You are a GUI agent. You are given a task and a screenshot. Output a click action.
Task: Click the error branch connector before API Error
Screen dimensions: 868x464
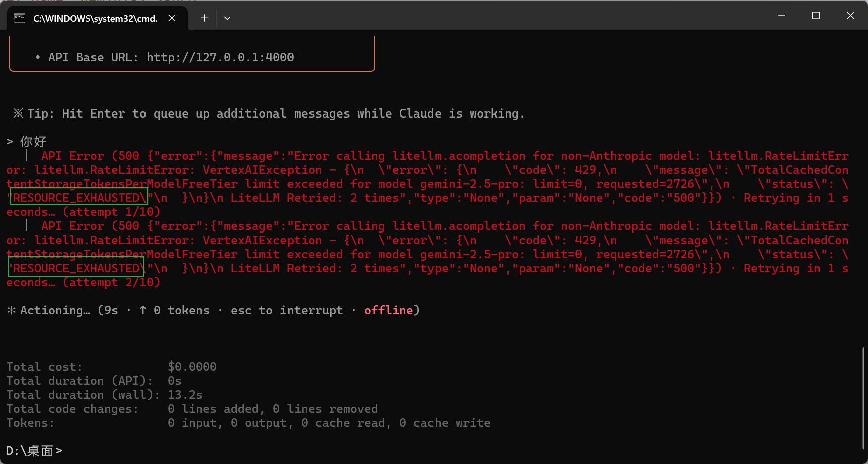click(29, 156)
